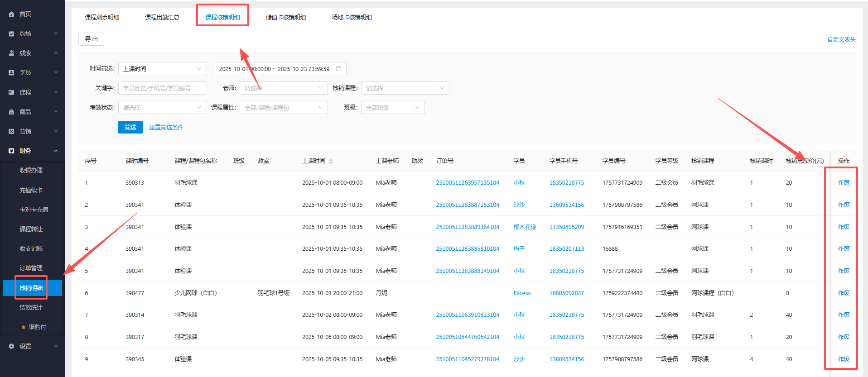Click the 线索 people icon
The image size is (868, 377).
click(11, 53)
